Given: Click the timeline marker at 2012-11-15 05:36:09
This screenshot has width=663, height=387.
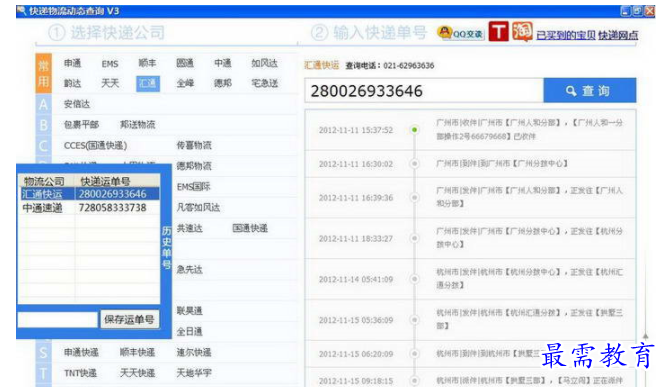Looking at the screenshot, I should click(x=414, y=320).
